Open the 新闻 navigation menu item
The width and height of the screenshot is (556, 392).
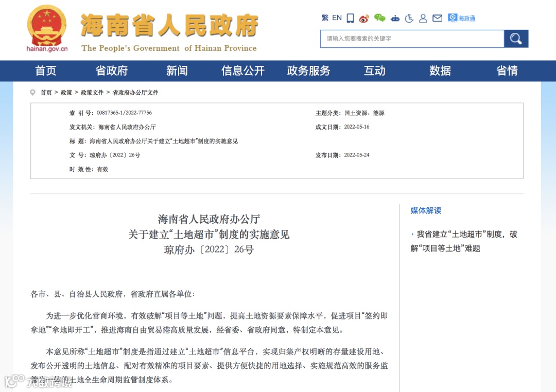click(177, 71)
